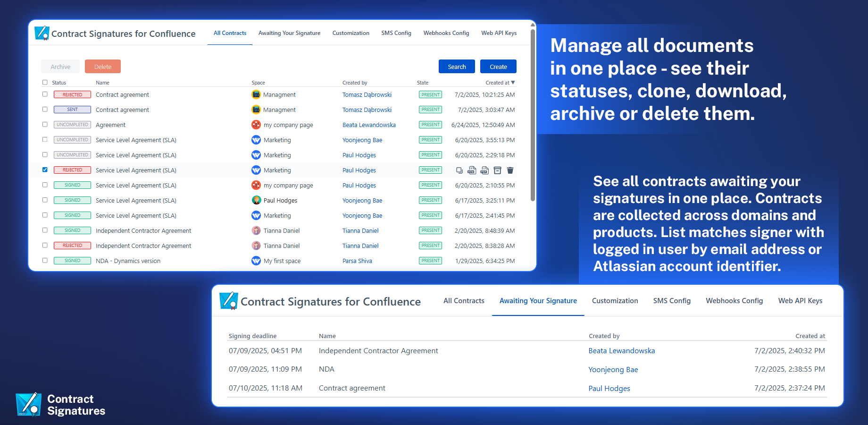Screen dimensions: 868x425
Task: Click scrollbar up arrow in contracts window
Action: (x=533, y=25)
